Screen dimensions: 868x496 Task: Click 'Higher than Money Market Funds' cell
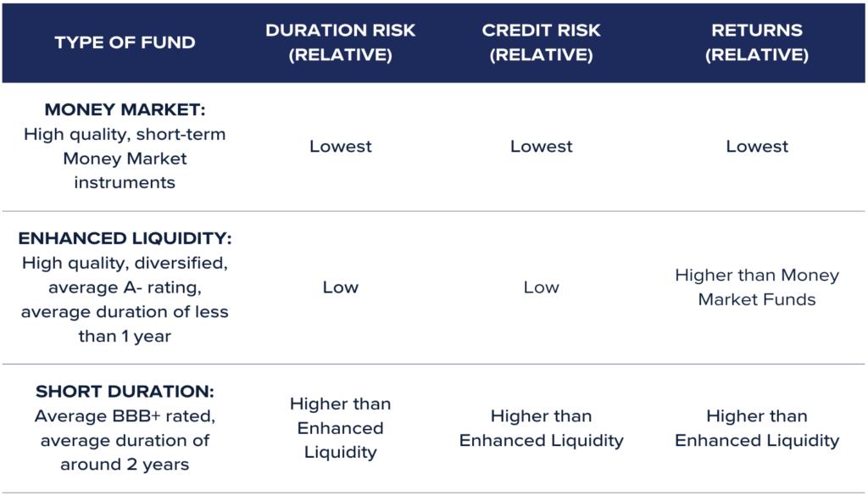tap(757, 287)
